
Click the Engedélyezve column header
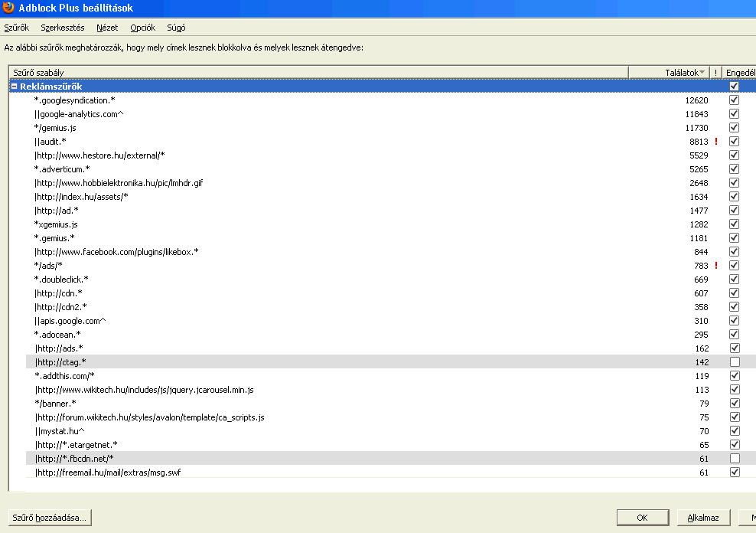[739, 72]
